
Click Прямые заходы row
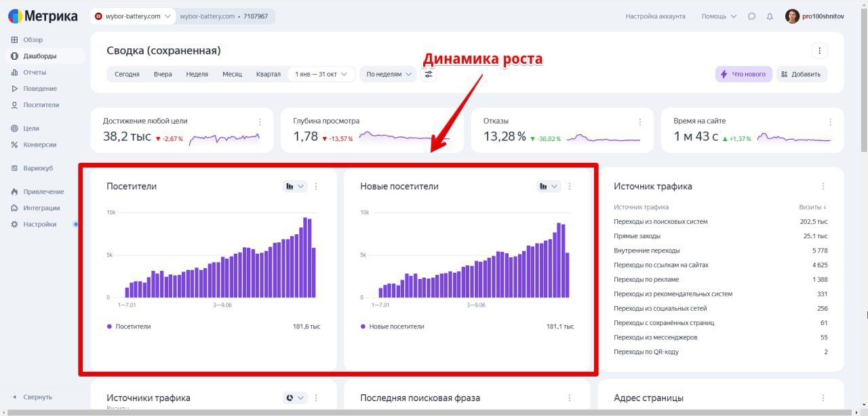(x=720, y=236)
